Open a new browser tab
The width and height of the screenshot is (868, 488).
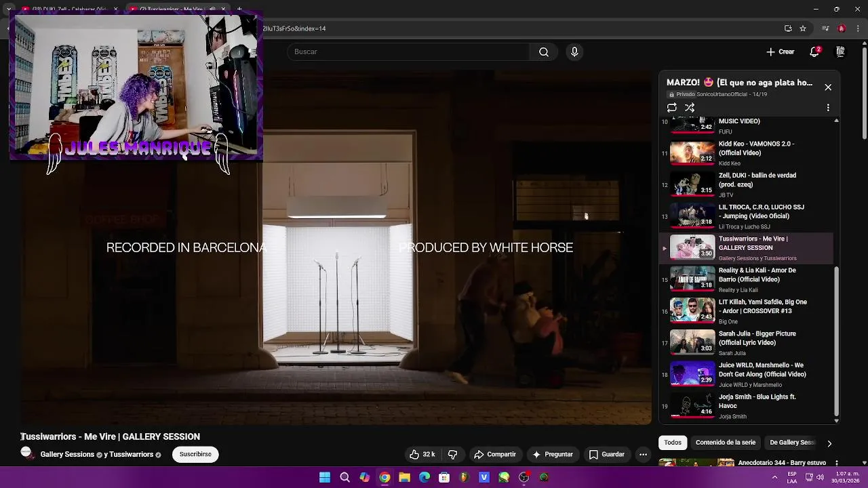pyautogui.click(x=239, y=9)
